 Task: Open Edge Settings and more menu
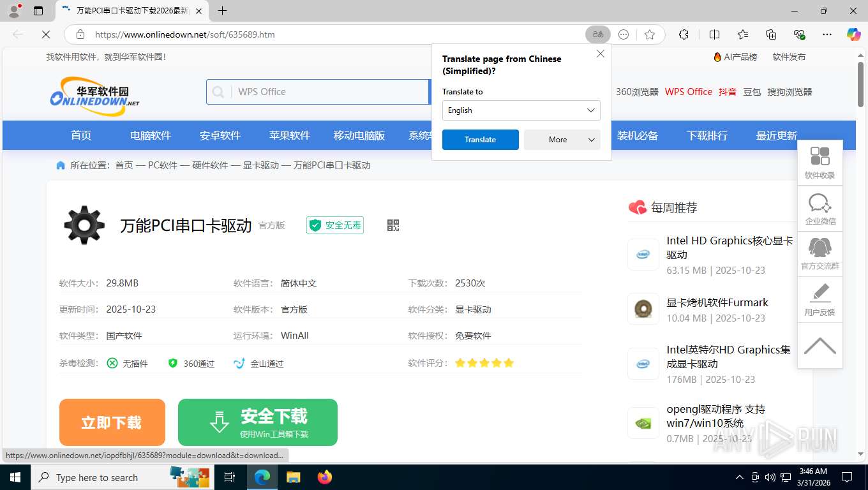click(827, 34)
